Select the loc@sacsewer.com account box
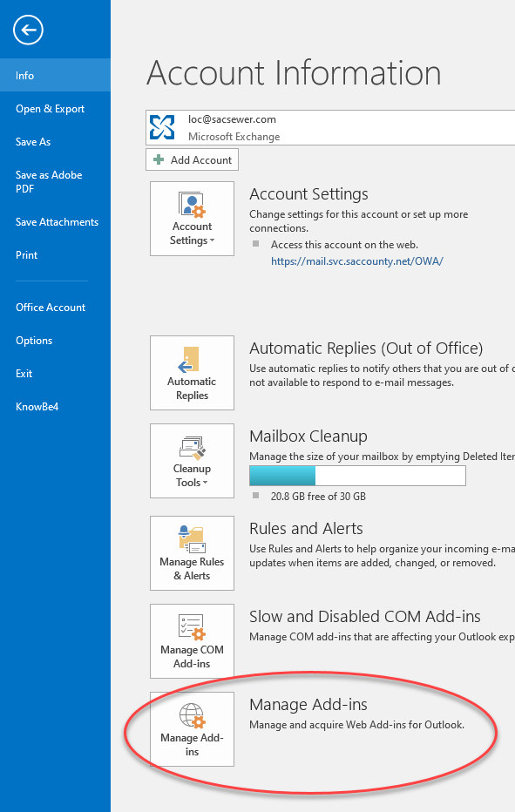Screen dimensions: 515x812 pos(330,127)
